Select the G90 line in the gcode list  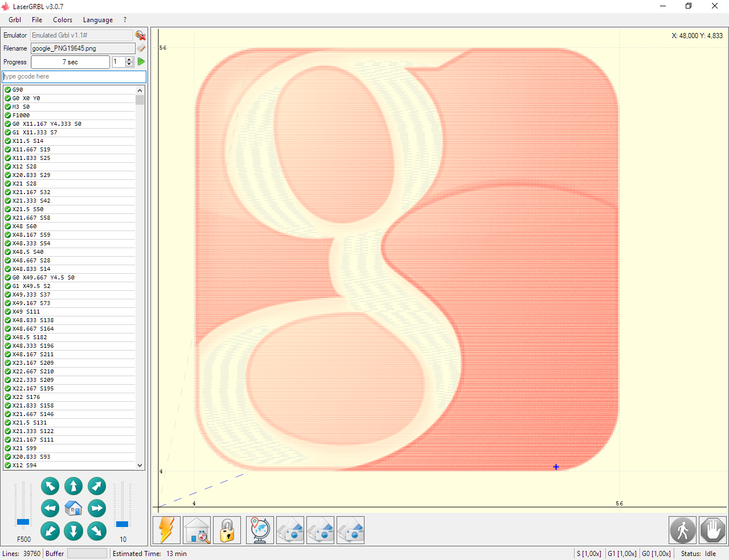pos(69,90)
